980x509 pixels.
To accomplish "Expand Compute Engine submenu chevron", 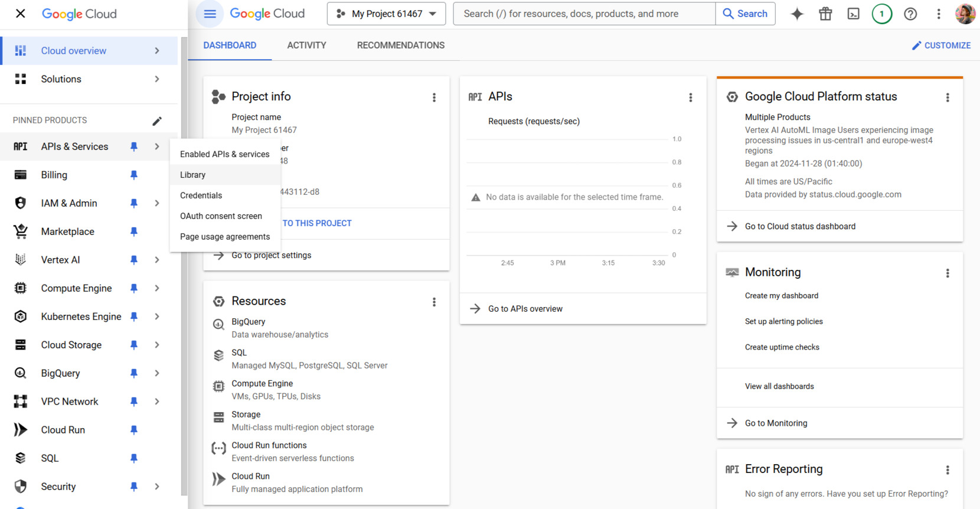I will coord(157,288).
